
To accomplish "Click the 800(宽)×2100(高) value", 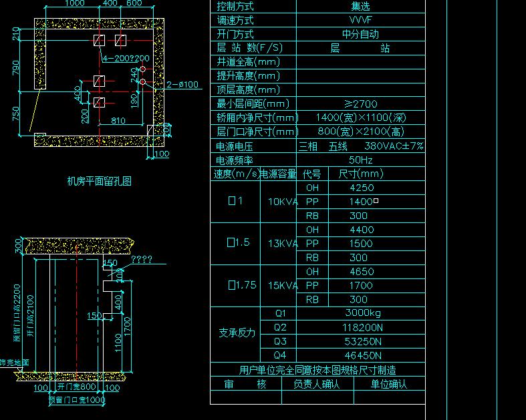I will [361, 132].
